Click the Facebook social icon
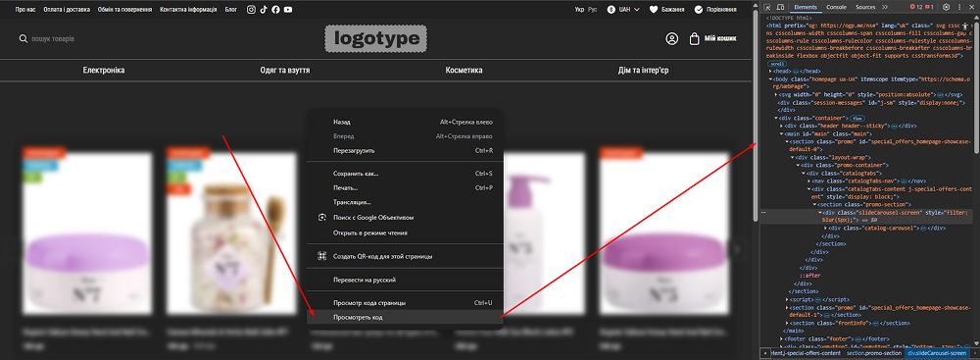This screenshot has width=980, height=360. 275,10
